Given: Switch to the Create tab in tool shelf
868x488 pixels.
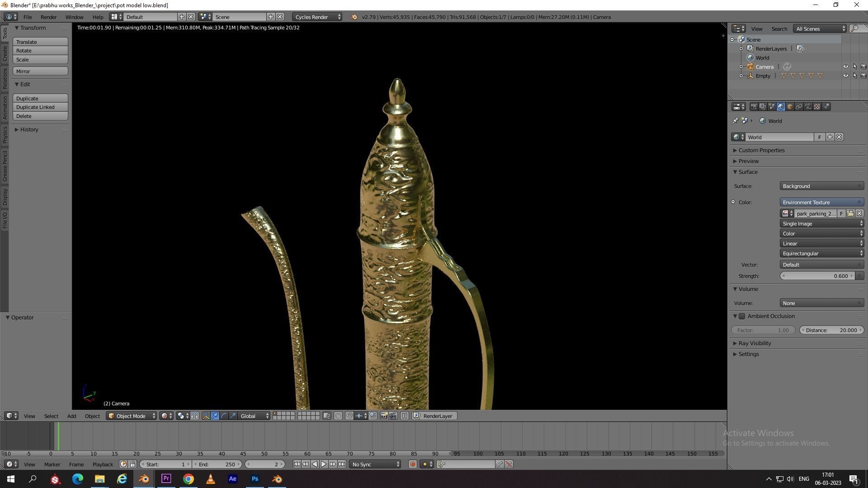Looking at the screenshot, I should 5,53.
